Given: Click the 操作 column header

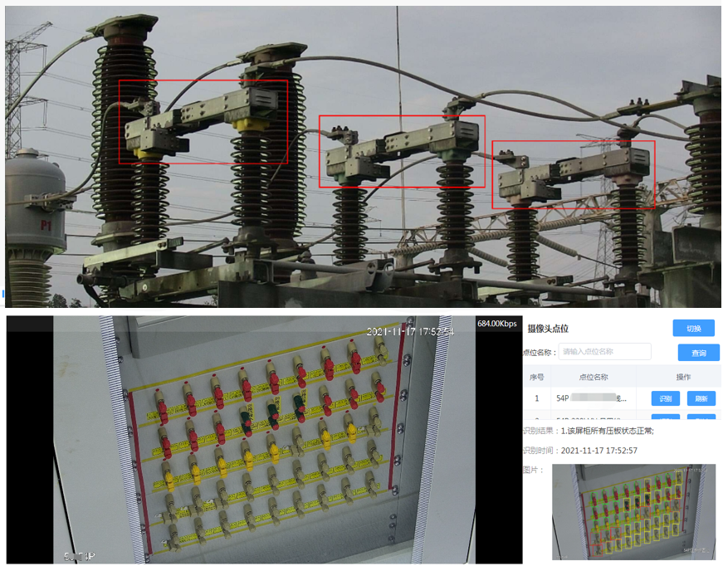Looking at the screenshot, I should 683,377.
